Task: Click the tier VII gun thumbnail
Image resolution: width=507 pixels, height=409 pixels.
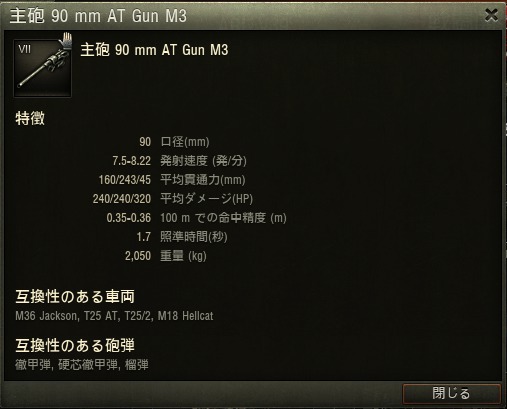Action: click(42, 68)
